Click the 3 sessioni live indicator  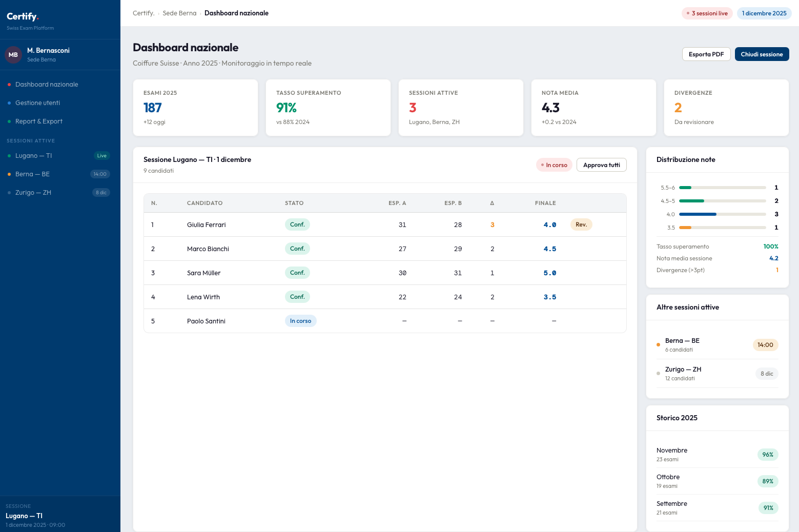[x=707, y=13]
